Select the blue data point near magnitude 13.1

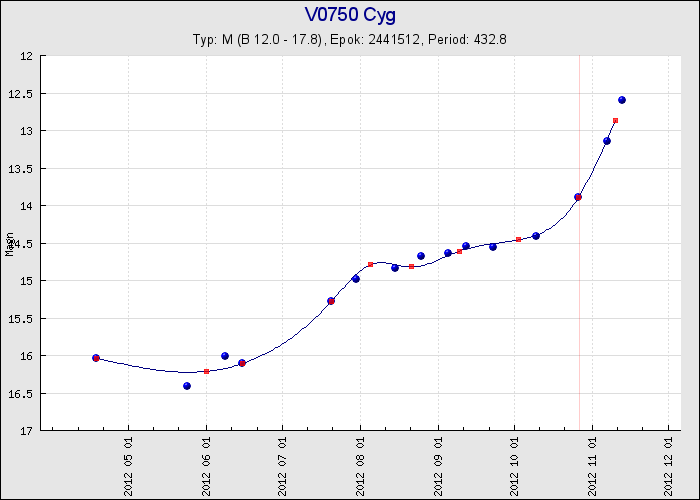click(607, 141)
